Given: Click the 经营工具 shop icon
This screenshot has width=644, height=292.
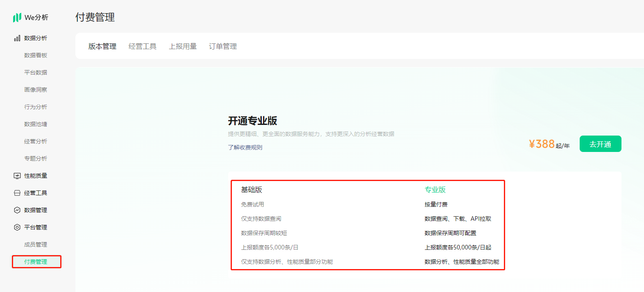Looking at the screenshot, I should (17, 193).
